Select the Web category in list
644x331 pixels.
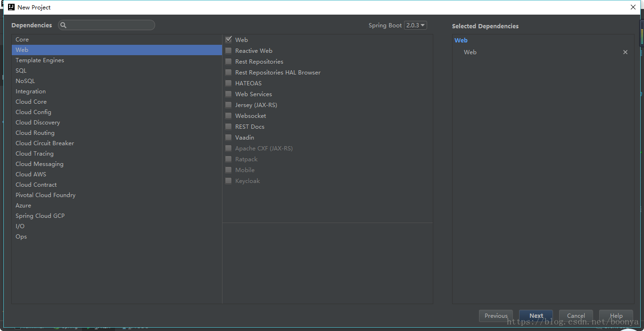click(117, 50)
